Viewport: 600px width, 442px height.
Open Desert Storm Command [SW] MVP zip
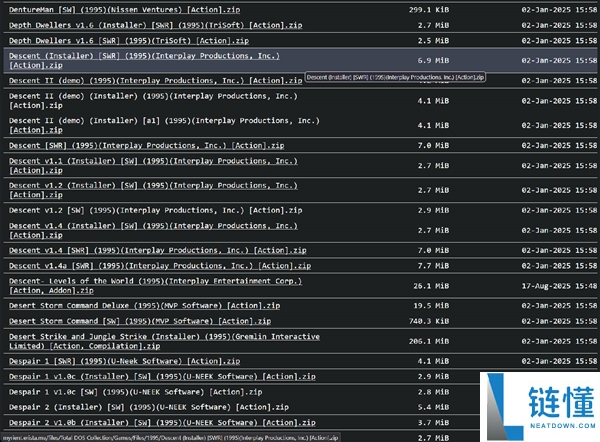pyautogui.click(x=140, y=321)
